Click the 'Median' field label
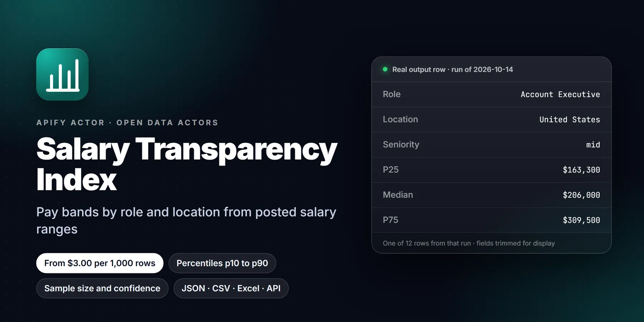This screenshot has height=322, width=644. coord(398,195)
